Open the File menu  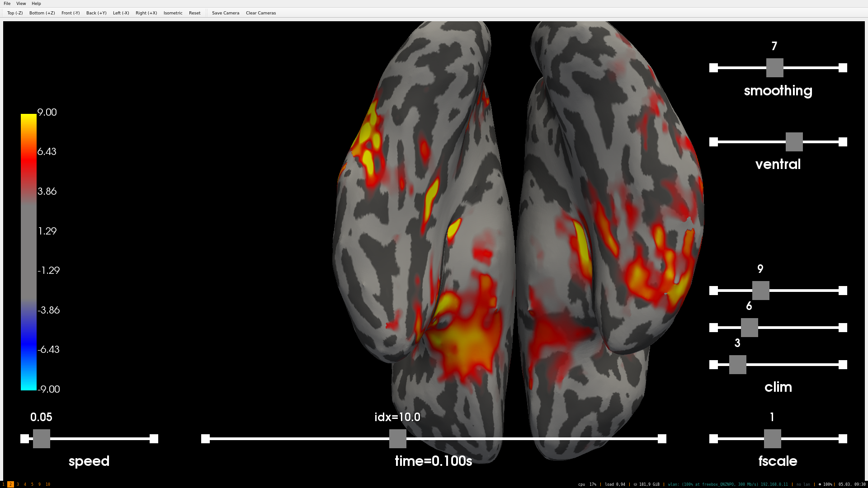tap(7, 4)
